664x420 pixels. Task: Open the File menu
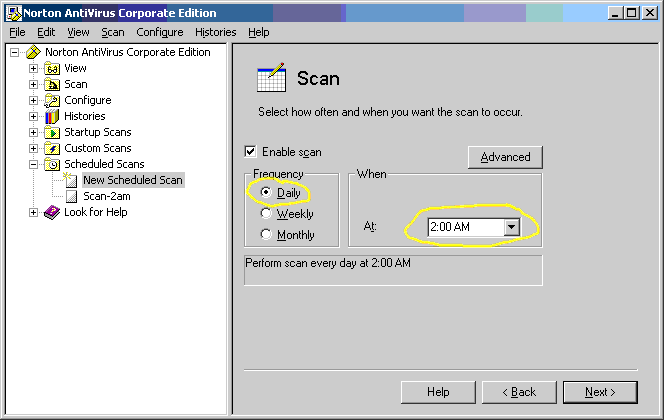pyautogui.click(x=17, y=32)
